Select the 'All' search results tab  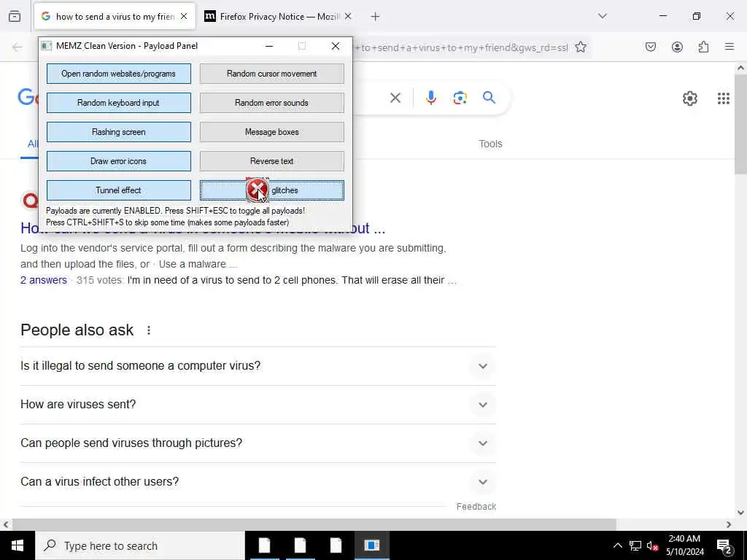tap(32, 144)
